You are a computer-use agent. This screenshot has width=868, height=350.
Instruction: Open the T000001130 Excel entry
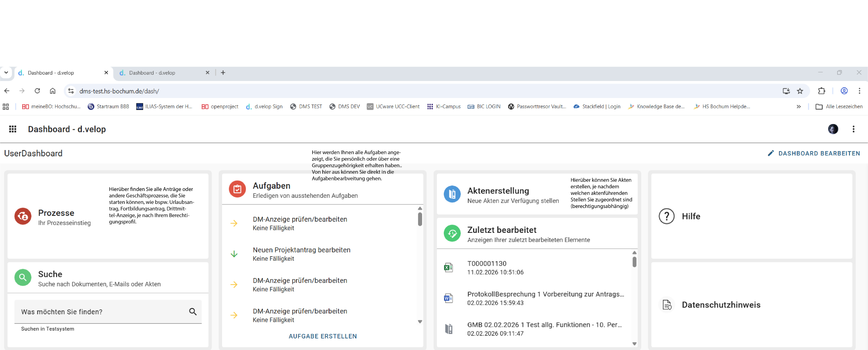click(486, 268)
